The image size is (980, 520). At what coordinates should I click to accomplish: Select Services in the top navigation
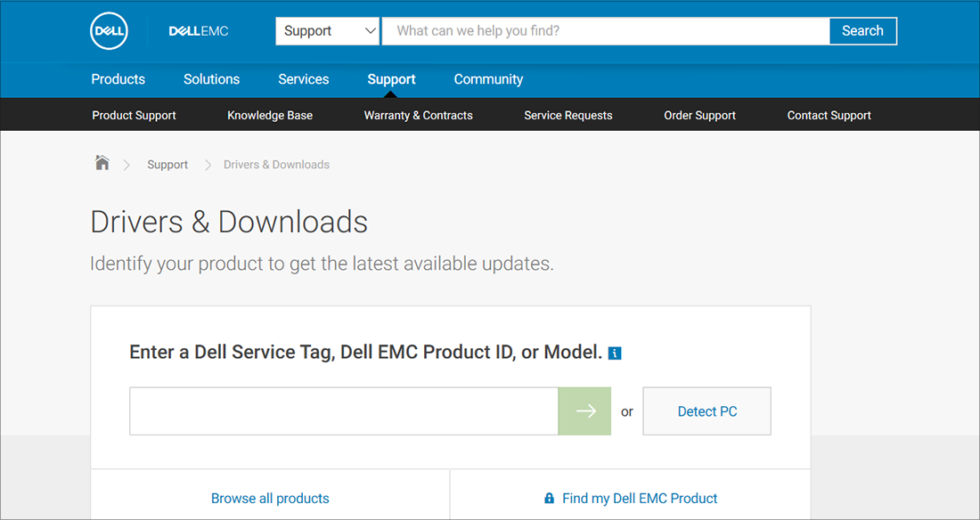pyautogui.click(x=303, y=79)
